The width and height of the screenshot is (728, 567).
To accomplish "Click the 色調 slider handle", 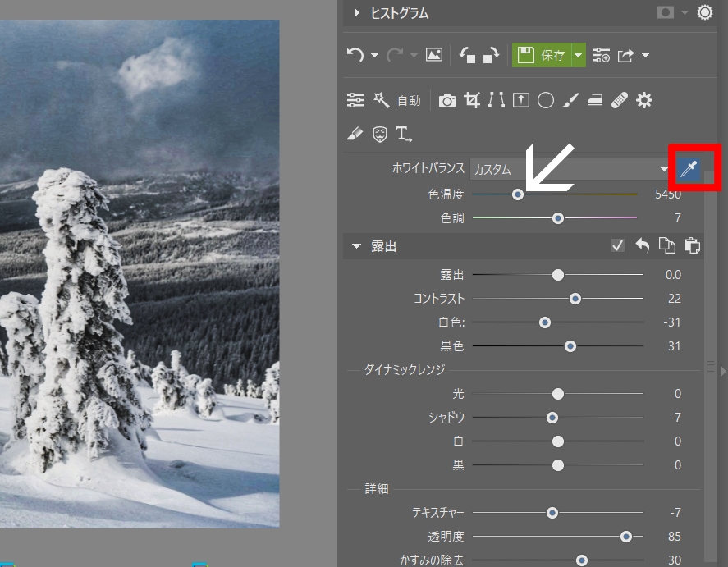I will click(x=558, y=218).
